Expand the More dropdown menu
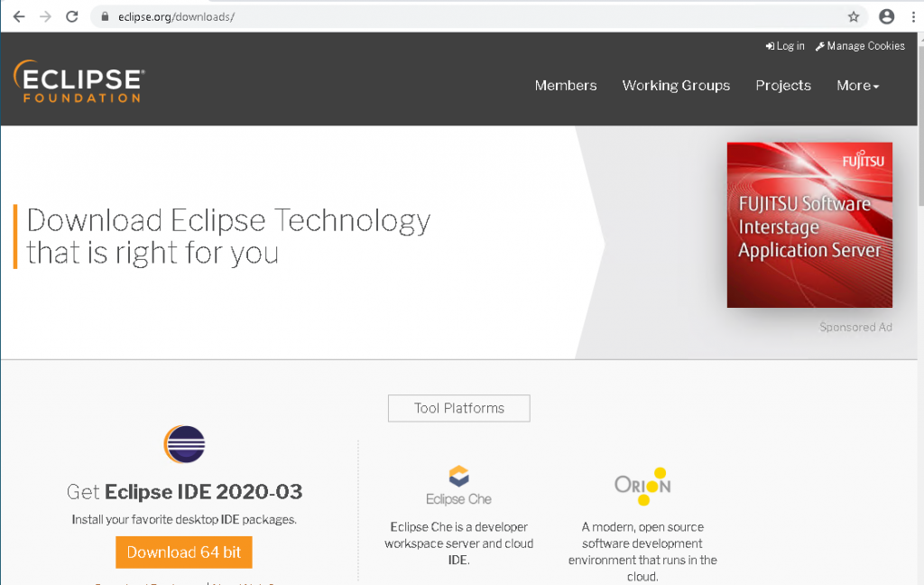Image resolution: width=924 pixels, height=585 pixels. tap(857, 86)
